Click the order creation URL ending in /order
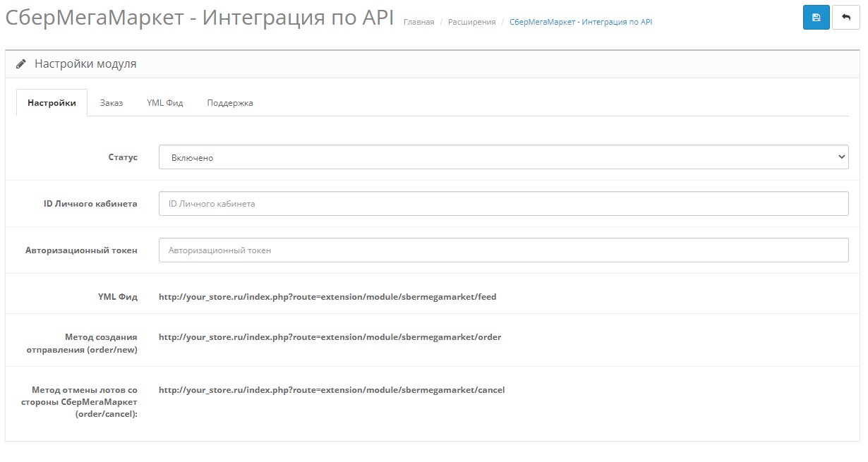The height and width of the screenshot is (462, 868). coord(330,337)
